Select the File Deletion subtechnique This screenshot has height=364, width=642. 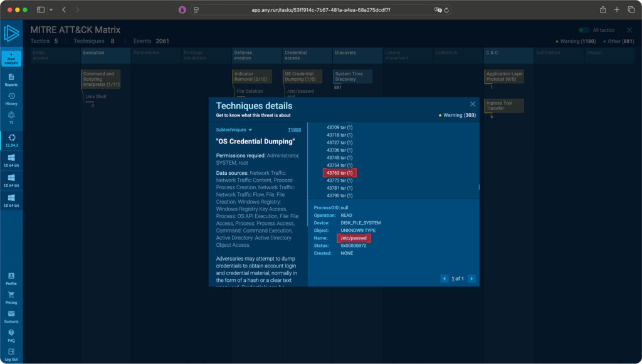(250, 91)
